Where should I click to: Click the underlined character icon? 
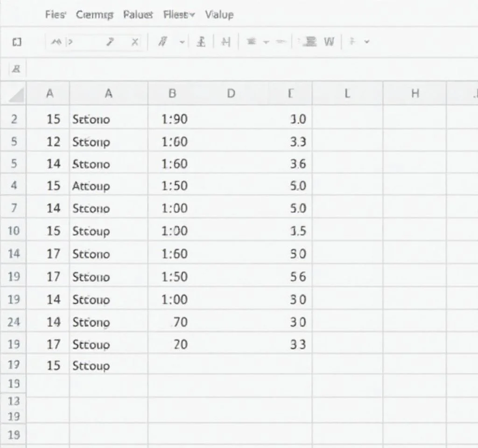coord(201,42)
